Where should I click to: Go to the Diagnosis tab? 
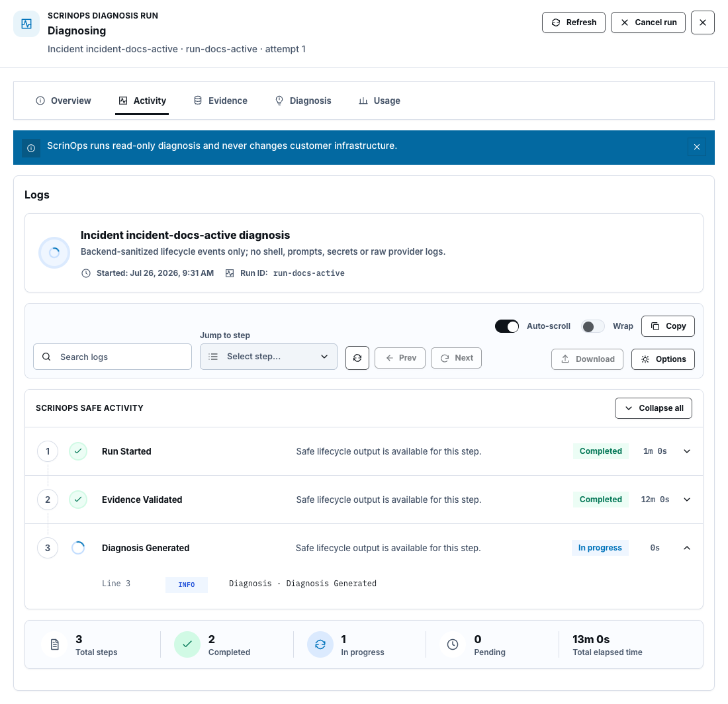pyautogui.click(x=302, y=101)
